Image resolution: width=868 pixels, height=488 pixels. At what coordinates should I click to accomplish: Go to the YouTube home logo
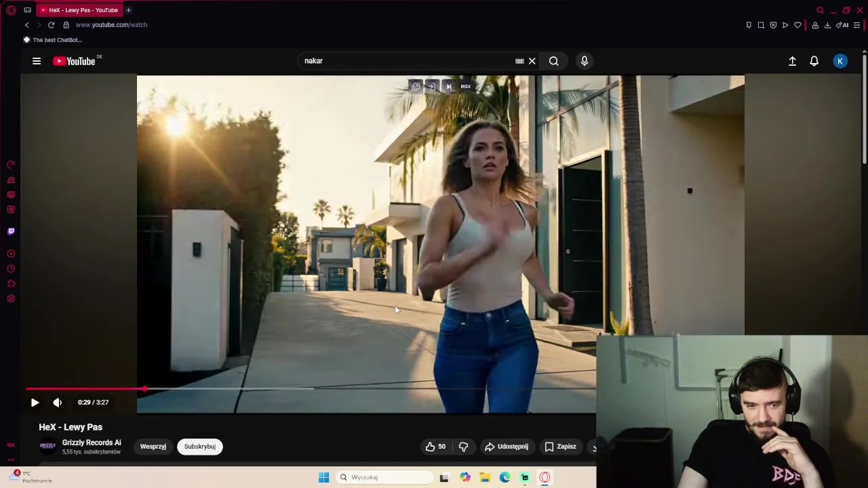coord(75,61)
